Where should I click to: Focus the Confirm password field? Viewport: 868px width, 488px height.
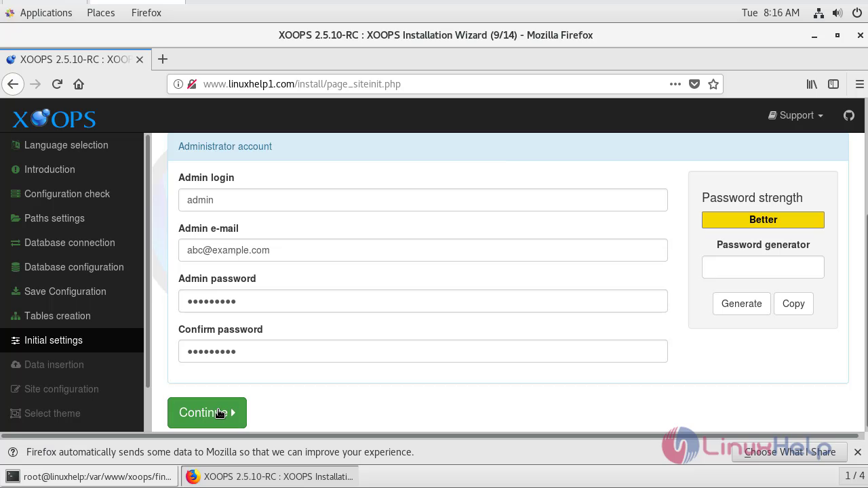tap(423, 351)
